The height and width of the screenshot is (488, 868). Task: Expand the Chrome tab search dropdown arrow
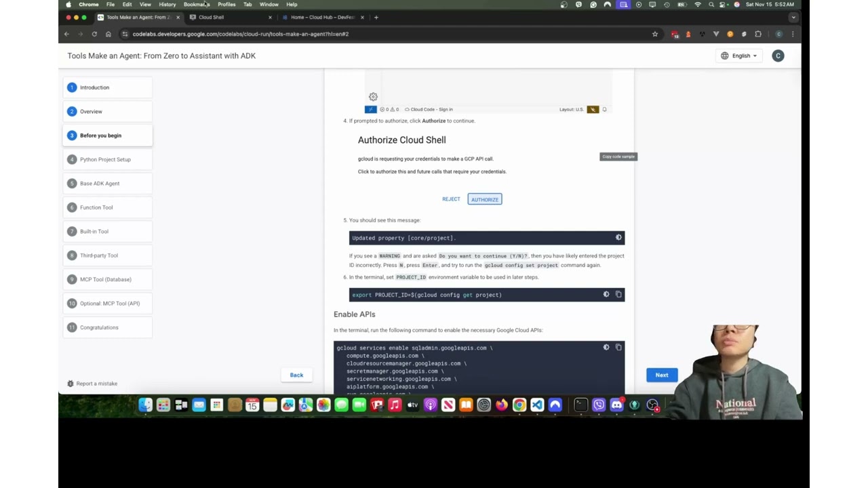(793, 17)
